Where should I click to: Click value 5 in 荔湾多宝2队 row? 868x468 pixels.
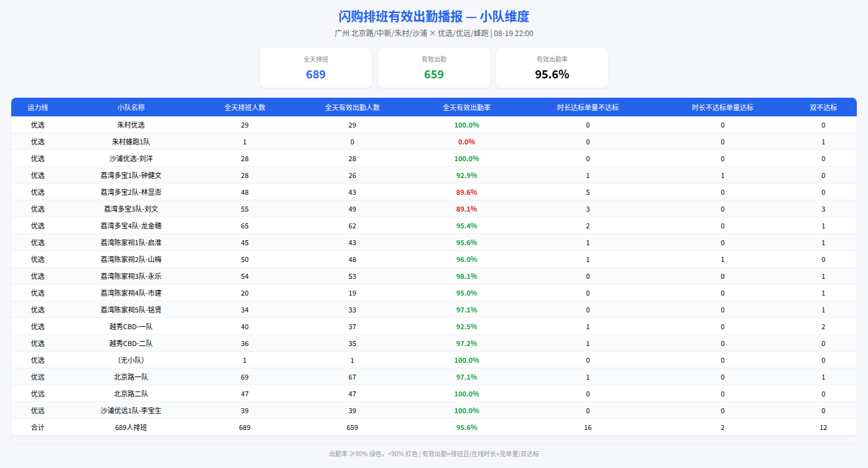[588, 192]
